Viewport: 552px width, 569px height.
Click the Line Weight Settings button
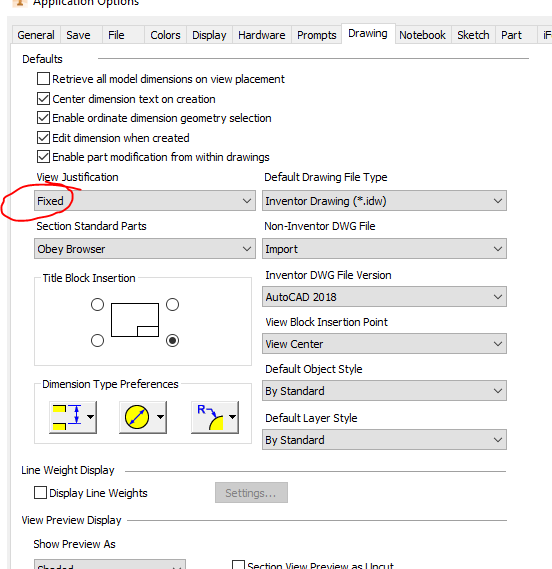(x=251, y=493)
